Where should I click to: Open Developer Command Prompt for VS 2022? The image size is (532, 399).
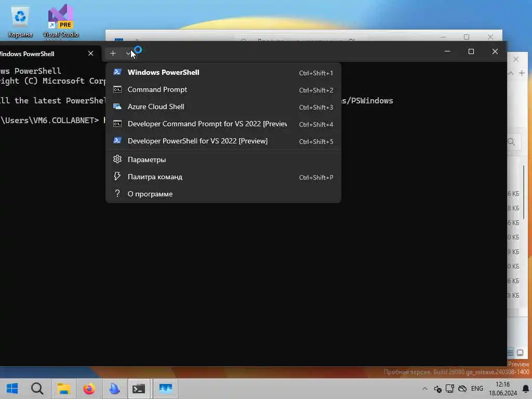tap(223, 124)
